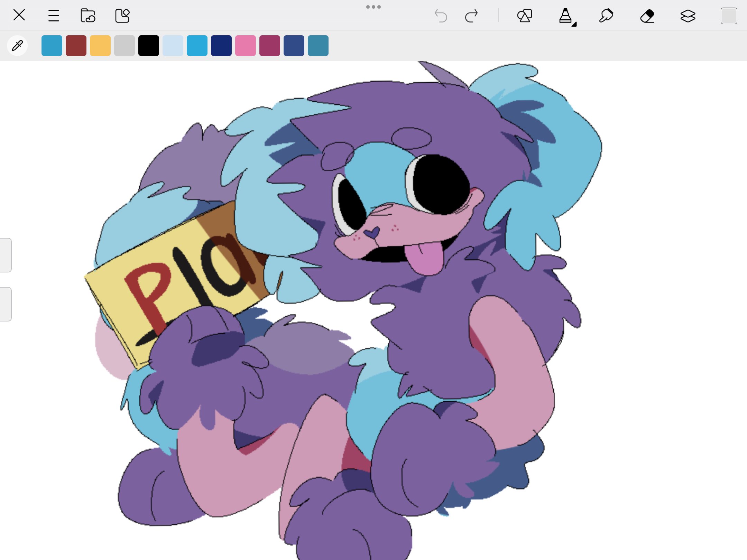
Task: Close the canvas with the X icon
Action: (x=19, y=15)
